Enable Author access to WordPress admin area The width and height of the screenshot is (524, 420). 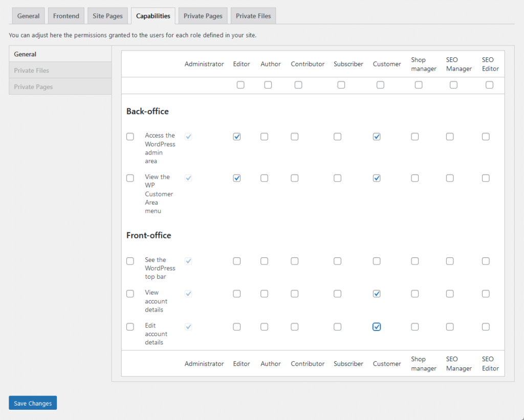click(x=265, y=137)
